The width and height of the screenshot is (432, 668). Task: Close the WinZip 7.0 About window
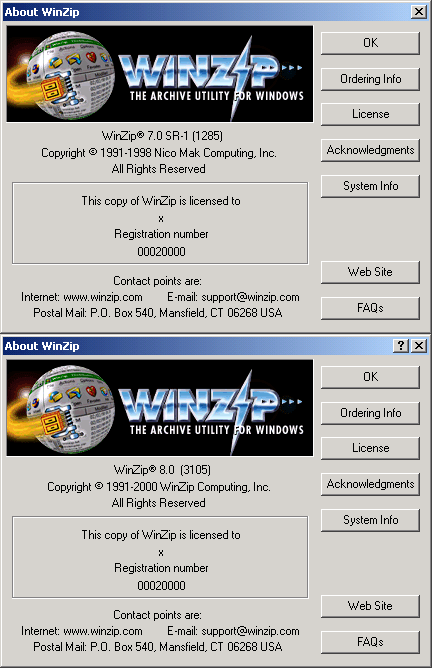coord(419,12)
